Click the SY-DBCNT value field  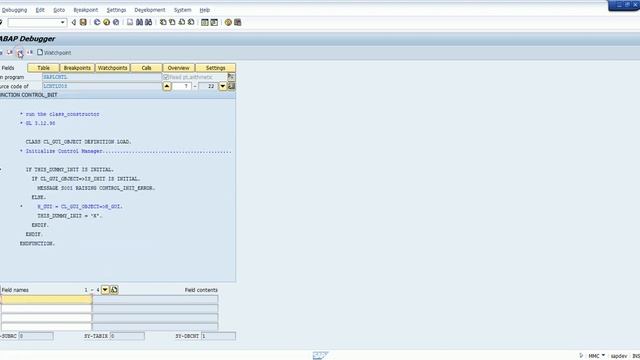point(218,336)
